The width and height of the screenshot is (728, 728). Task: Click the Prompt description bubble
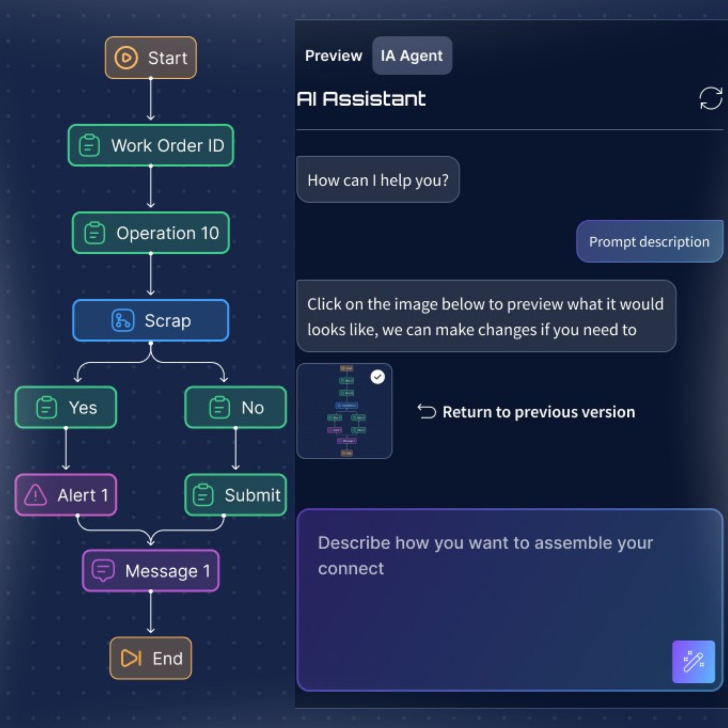(648, 242)
